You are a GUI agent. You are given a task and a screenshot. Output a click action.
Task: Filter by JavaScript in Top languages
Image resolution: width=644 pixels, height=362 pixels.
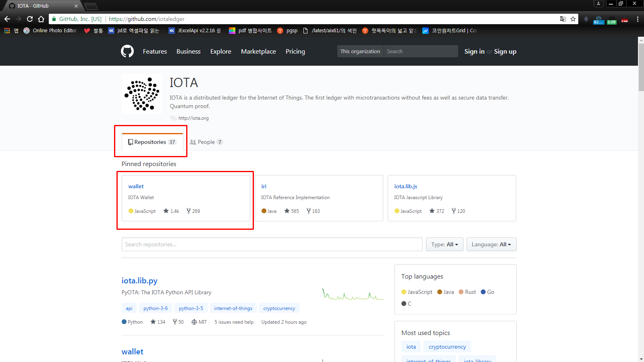coord(417,292)
